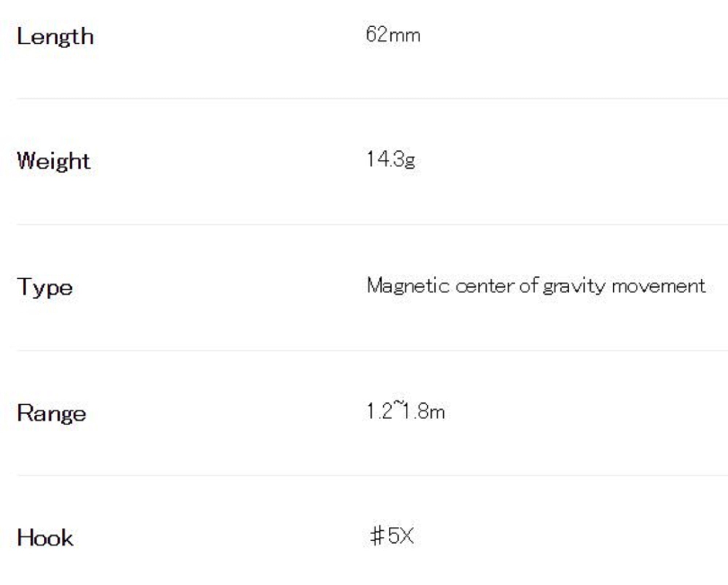Screen dimensions: 728x585
Task: Click divider line between Type and Range
Action: [x=364, y=350]
